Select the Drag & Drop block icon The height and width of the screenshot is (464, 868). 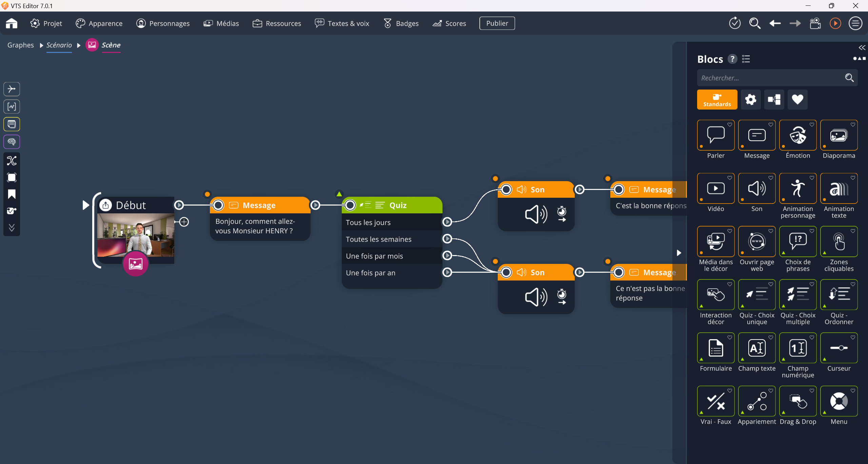[x=797, y=401]
